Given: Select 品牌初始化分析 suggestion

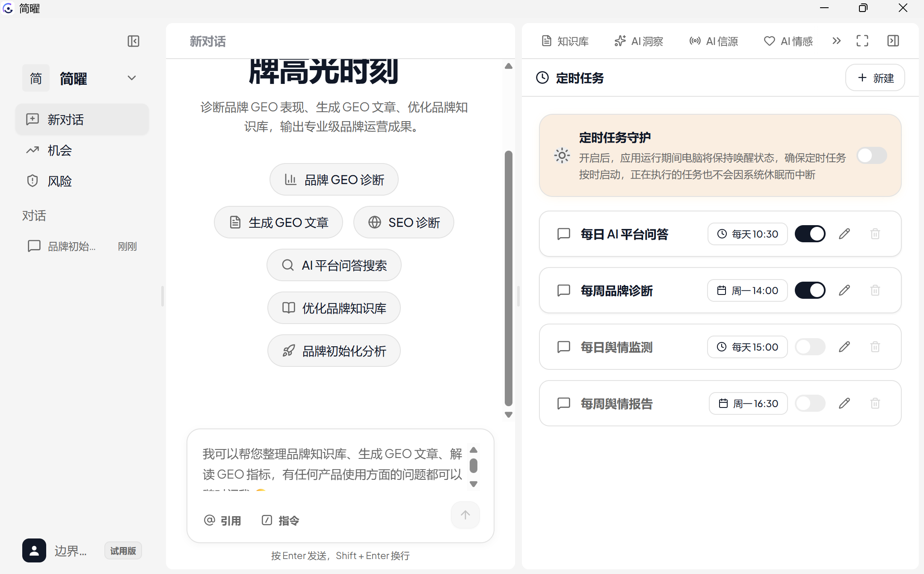Looking at the screenshot, I should 334,351.
